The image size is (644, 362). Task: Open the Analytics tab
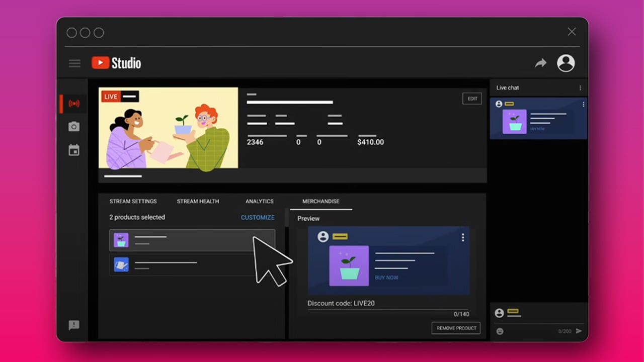coord(259,201)
